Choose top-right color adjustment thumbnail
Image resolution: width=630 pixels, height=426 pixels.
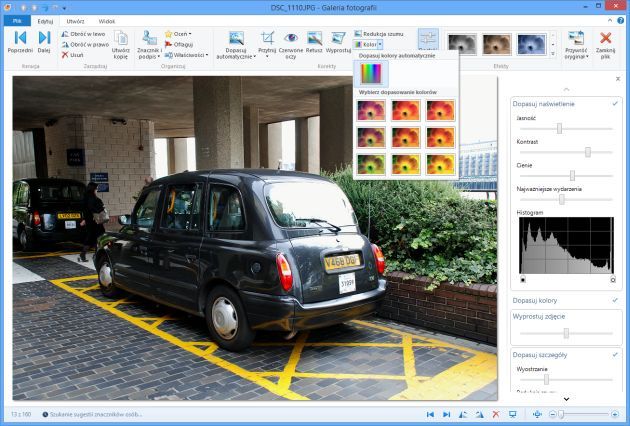[x=440, y=110]
